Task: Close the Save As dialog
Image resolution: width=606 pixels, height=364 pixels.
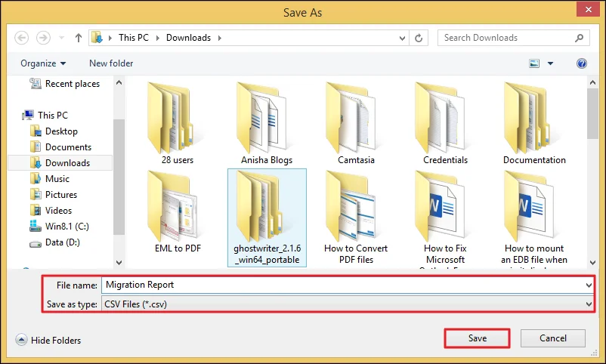Action: coord(588,9)
